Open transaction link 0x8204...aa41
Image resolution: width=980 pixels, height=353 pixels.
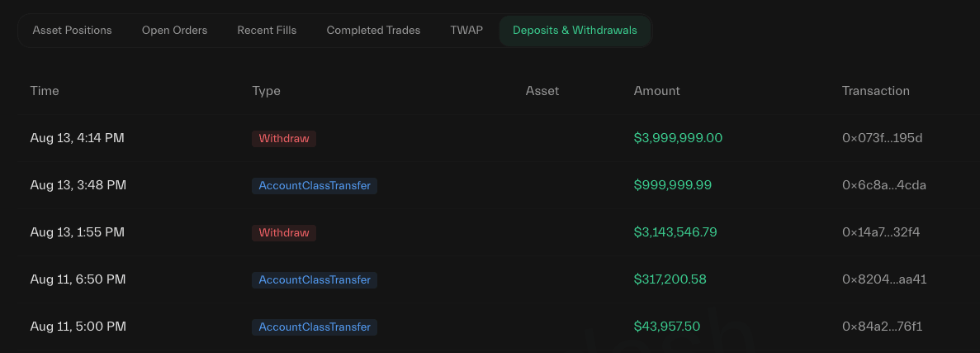(x=883, y=279)
